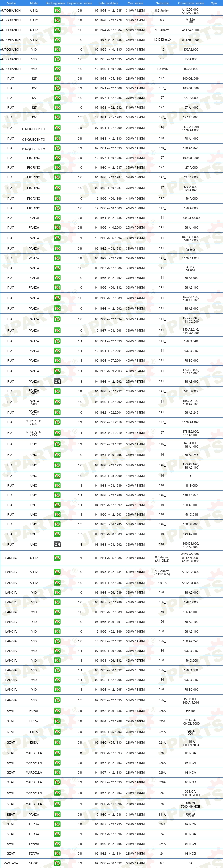Click the ON diesel icon in the FIAT PANDA 1.3 row
The height and width of the screenshot is (868, 223).
tap(57, 381)
